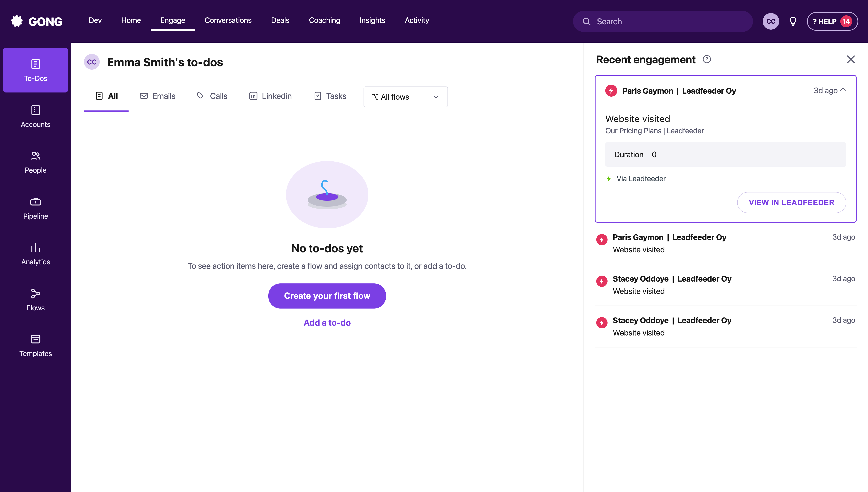The width and height of the screenshot is (868, 492).
Task: Click the CC avatar beside Emma Smith's to-dos
Action: [x=92, y=62]
